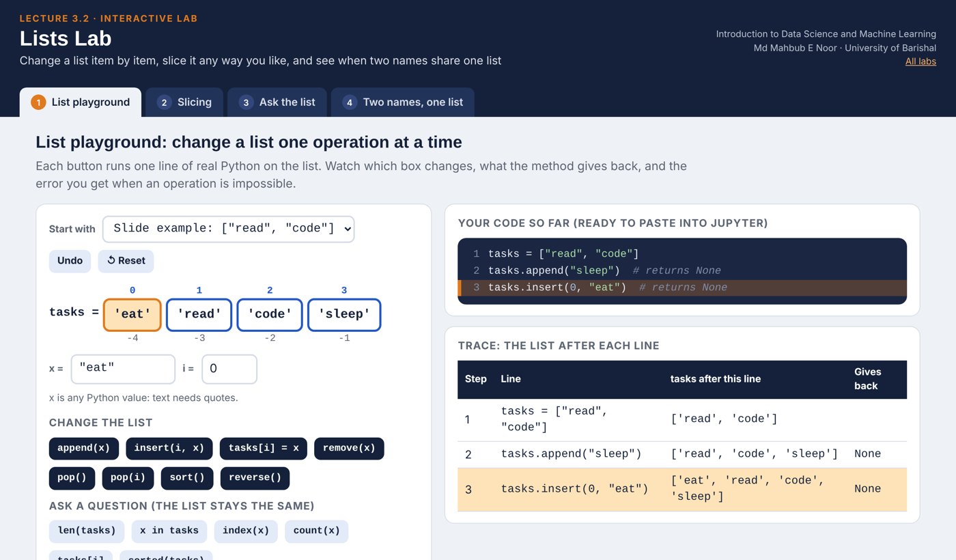The width and height of the screenshot is (956, 560).
Task: Run the append(x) operation
Action: [84, 449]
